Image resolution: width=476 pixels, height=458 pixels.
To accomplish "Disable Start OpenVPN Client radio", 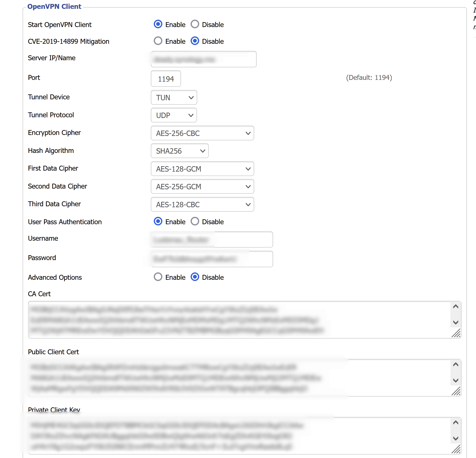I will (x=195, y=24).
